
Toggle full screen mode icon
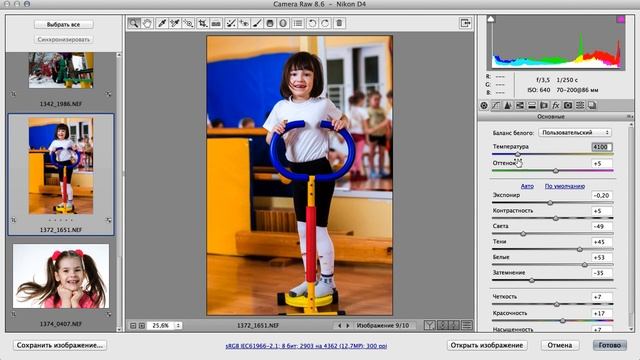[x=465, y=23]
